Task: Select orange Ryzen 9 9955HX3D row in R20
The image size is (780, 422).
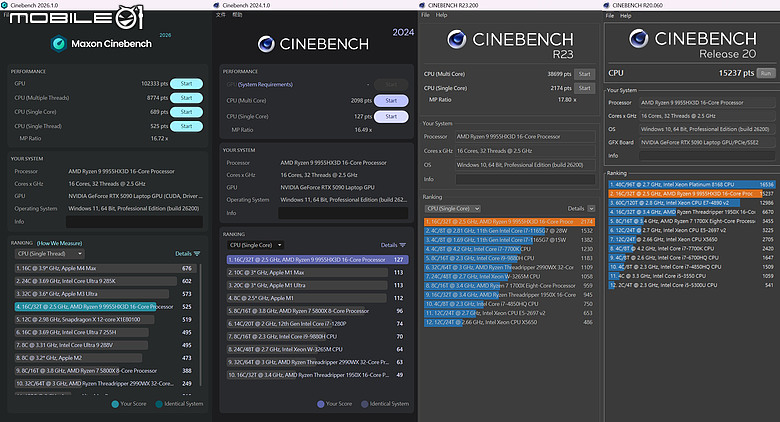Action: [x=692, y=194]
